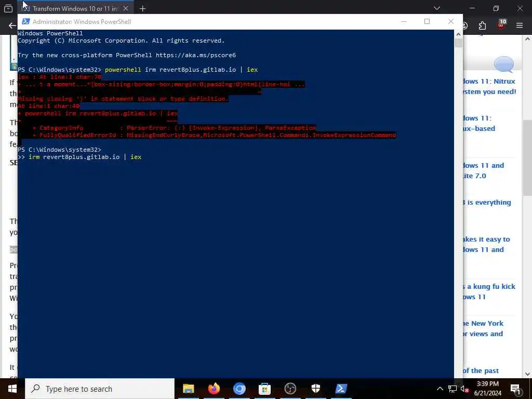The height and width of the screenshot is (399, 532).
Task: Launch Firefox from the taskbar
Action: 214,389
